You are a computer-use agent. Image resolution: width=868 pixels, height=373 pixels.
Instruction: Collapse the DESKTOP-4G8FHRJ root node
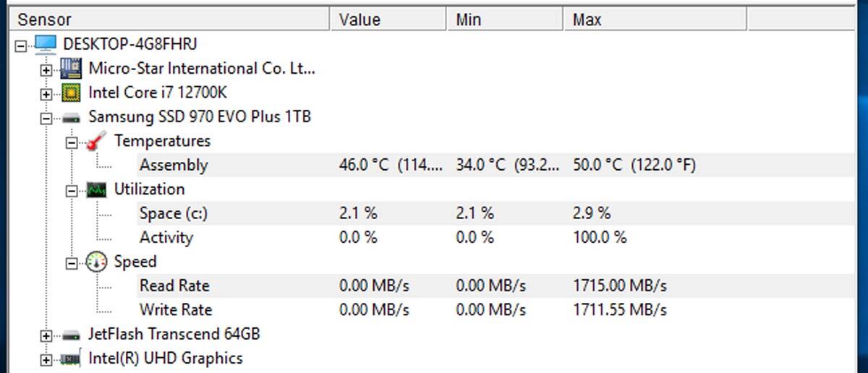click(x=20, y=46)
